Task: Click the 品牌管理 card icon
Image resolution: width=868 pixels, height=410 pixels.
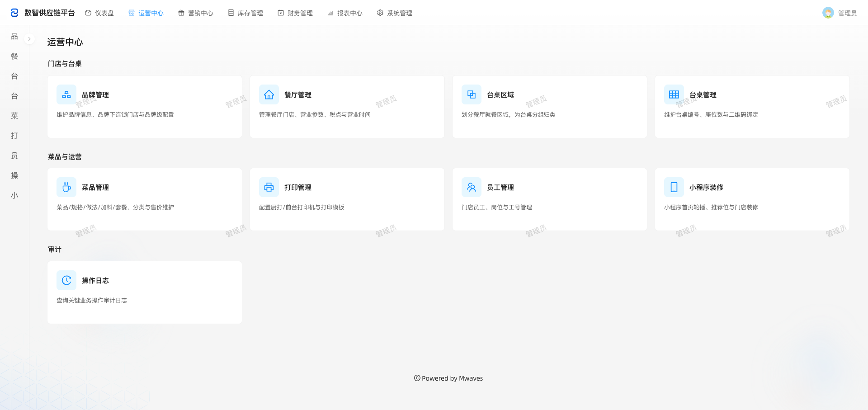Action: point(66,94)
